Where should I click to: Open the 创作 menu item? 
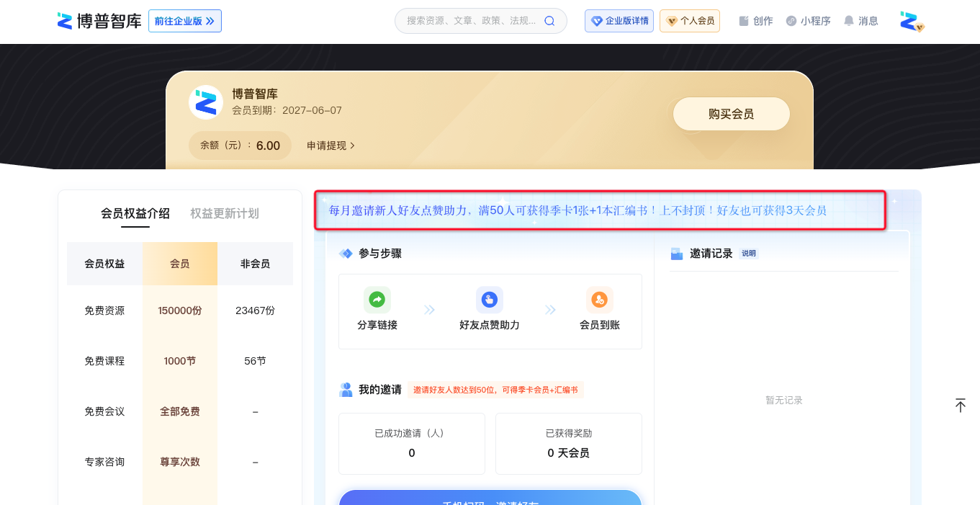coord(756,21)
